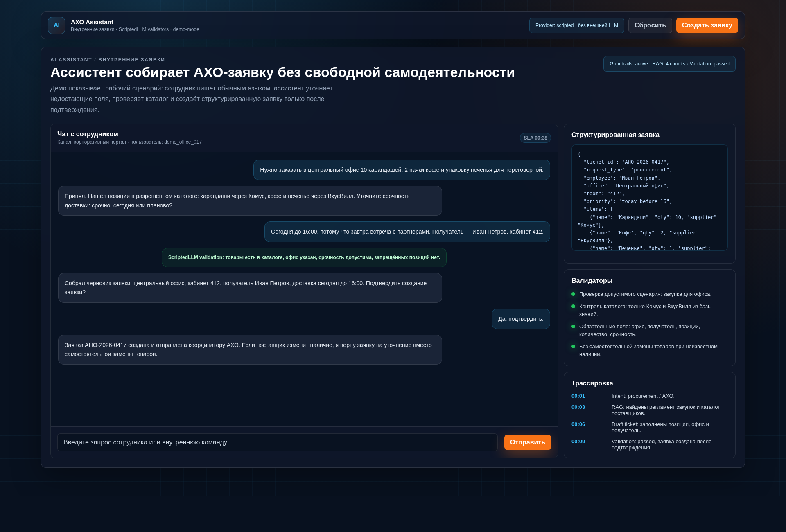786x532 pixels.
Task: Click the AI ASSISTANT / ВНУТРЕННИЕ ЗАЯВКИ breadcrumb
Action: 108,60
